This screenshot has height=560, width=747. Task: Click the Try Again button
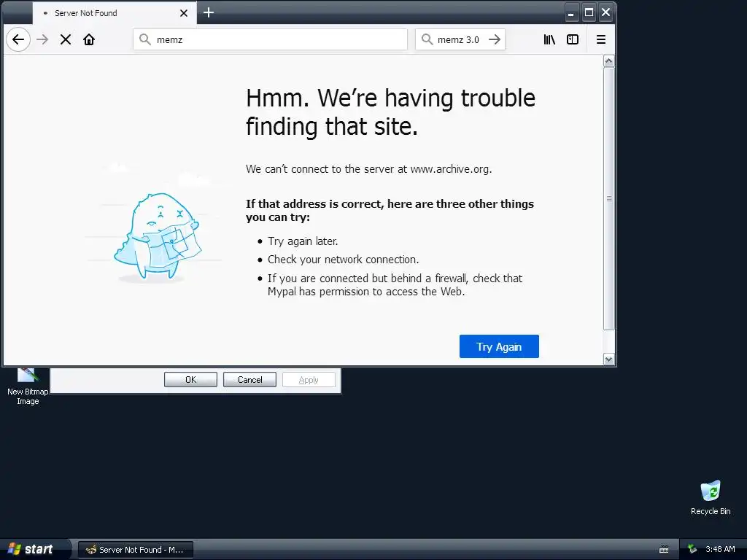(x=499, y=346)
